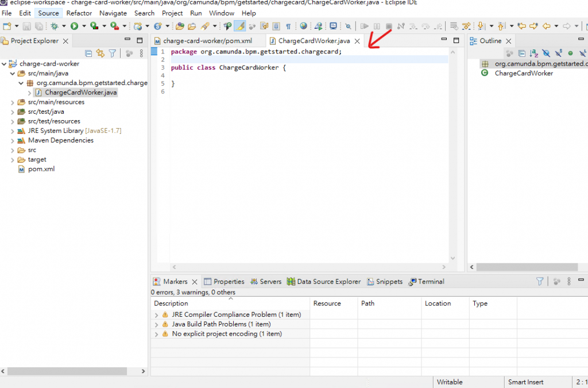Click the Open Task folder icon
The image size is (588, 388).
192,26
